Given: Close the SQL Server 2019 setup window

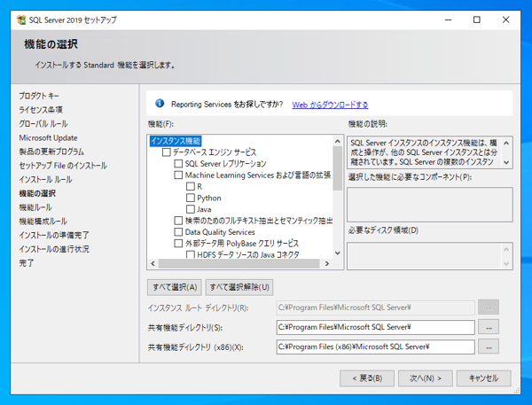Looking at the screenshot, I should coord(505,20).
